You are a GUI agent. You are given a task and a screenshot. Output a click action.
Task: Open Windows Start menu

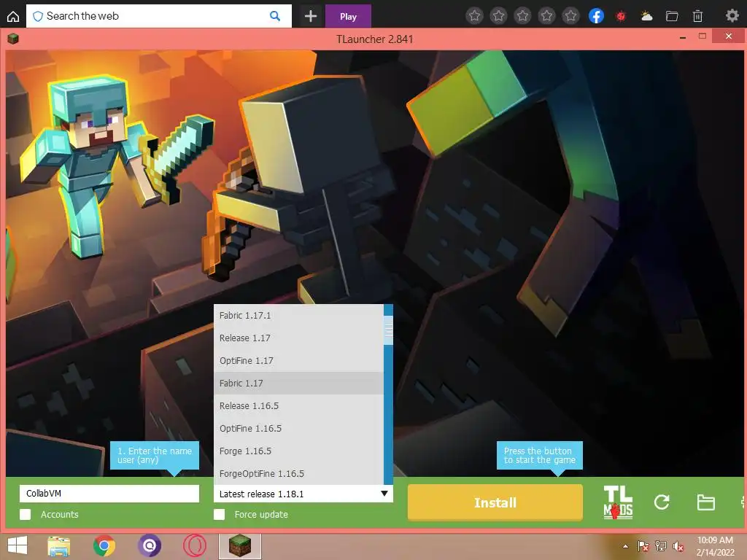tap(18, 545)
